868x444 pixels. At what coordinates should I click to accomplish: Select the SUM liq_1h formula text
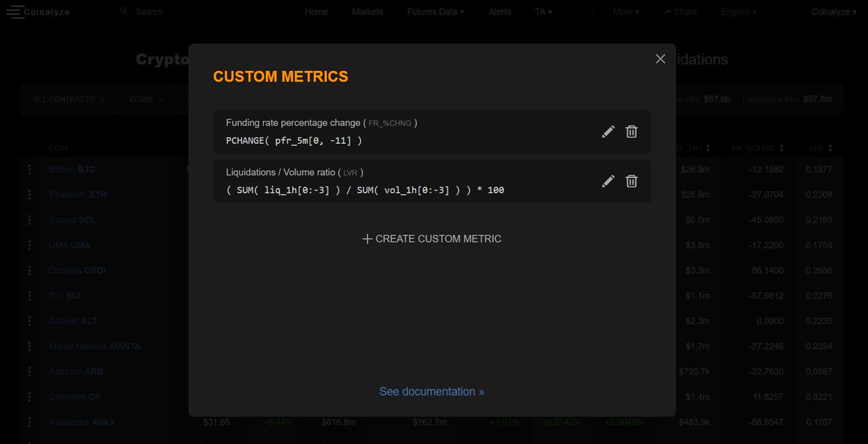click(x=365, y=189)
